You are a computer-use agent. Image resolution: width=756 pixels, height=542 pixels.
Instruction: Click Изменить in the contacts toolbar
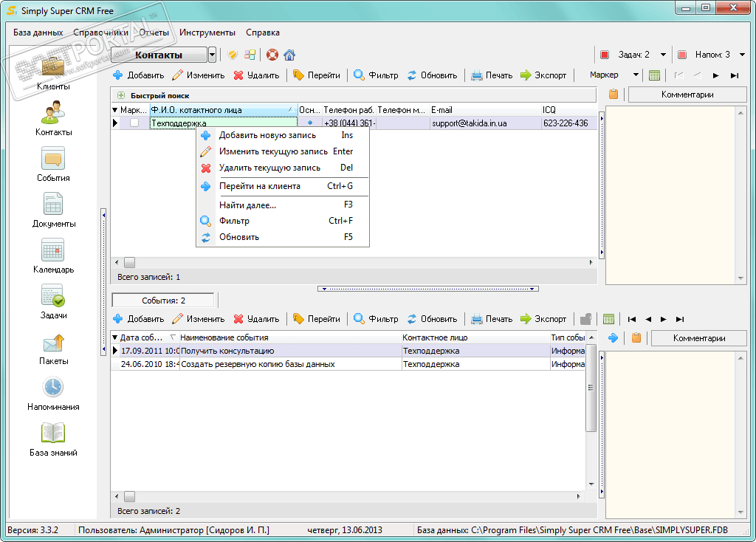198,75
